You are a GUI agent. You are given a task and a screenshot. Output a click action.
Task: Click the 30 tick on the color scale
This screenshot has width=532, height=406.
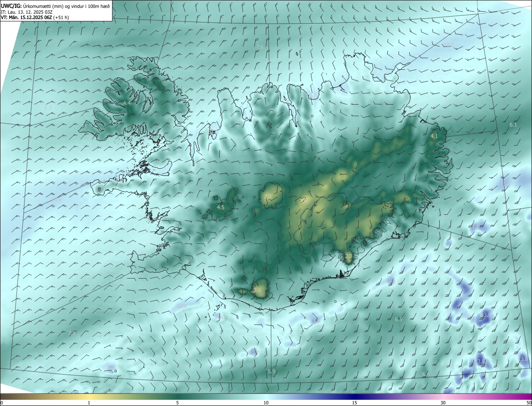coord(443,403)
